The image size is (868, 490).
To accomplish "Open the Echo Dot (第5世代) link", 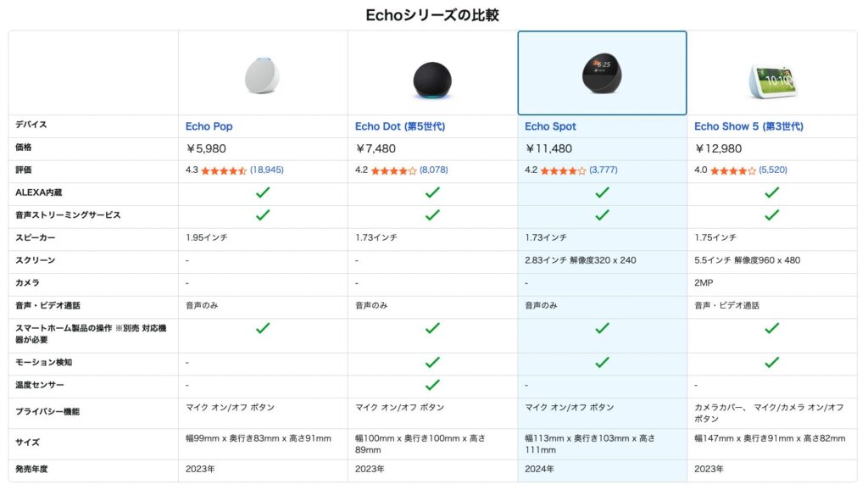I will click(399, 126).
